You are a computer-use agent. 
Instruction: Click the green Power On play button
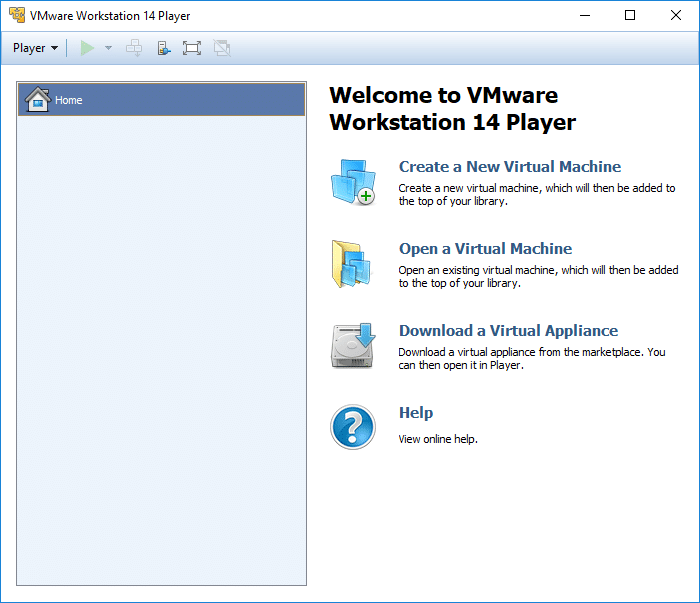point(87,48)
